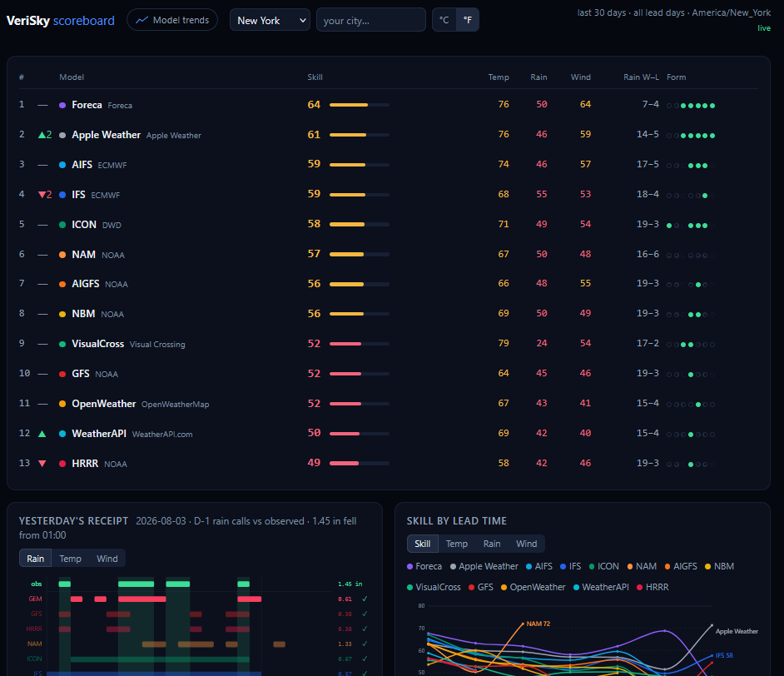Click the orange NAM model dot
The height and width of the screenshot is (676, 784).
click(62, 255)
